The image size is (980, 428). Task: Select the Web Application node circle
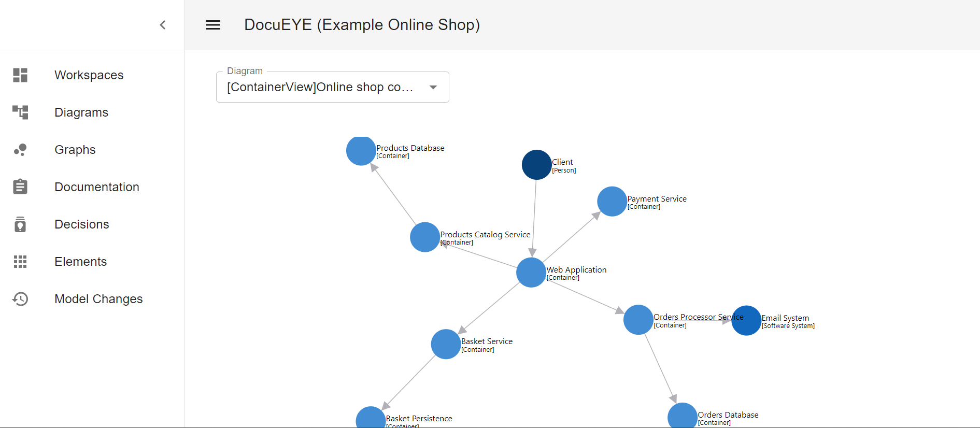click(531, 273)
